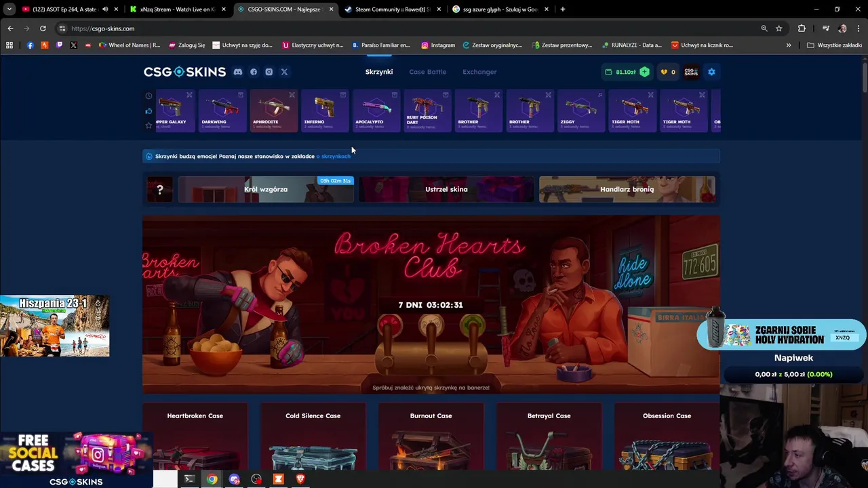Select the recent drops clock icon

pos(149,96)
